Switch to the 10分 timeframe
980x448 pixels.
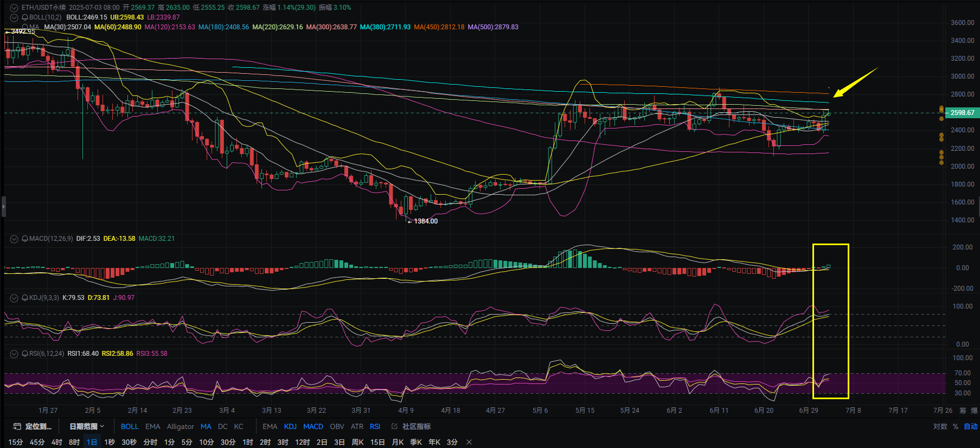tap(206, 442)
